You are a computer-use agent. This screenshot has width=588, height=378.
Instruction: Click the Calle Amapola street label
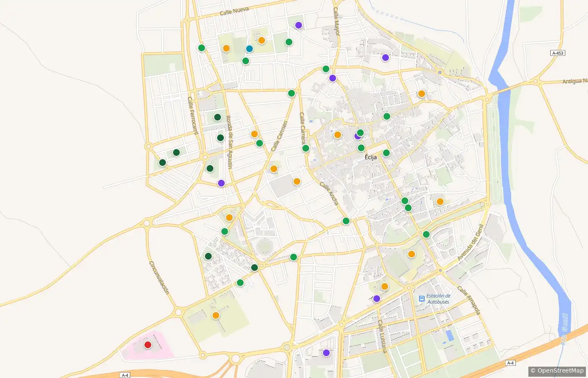click(x=469, y=300)
